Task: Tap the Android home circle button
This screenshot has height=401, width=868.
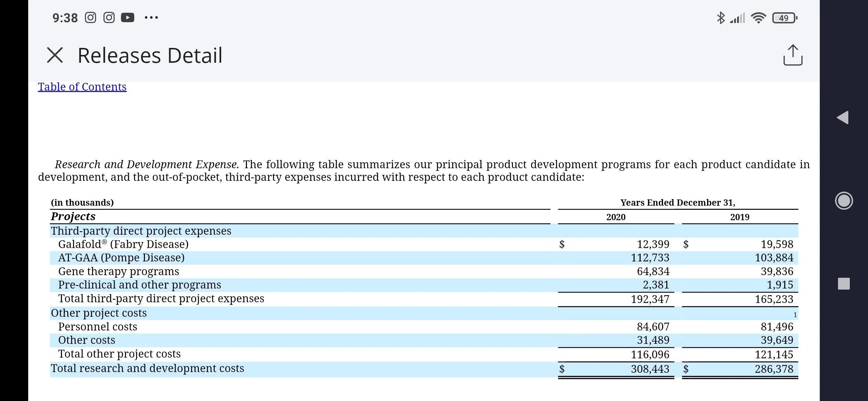Action: pos(844,201)
